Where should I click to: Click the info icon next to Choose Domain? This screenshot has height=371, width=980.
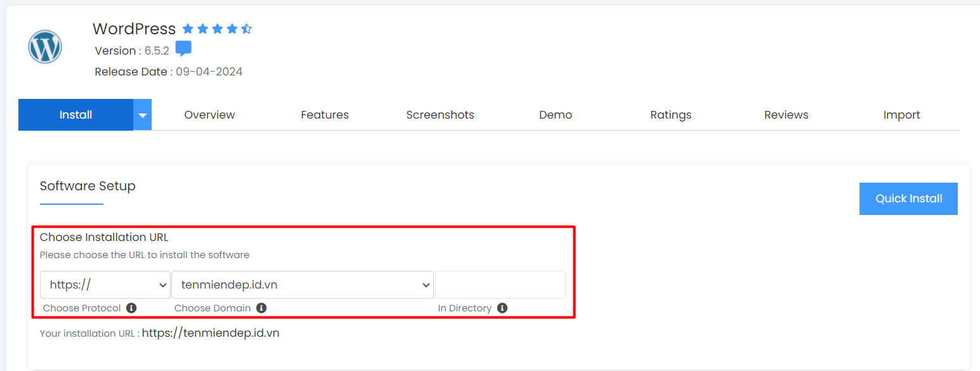point(262,308)
